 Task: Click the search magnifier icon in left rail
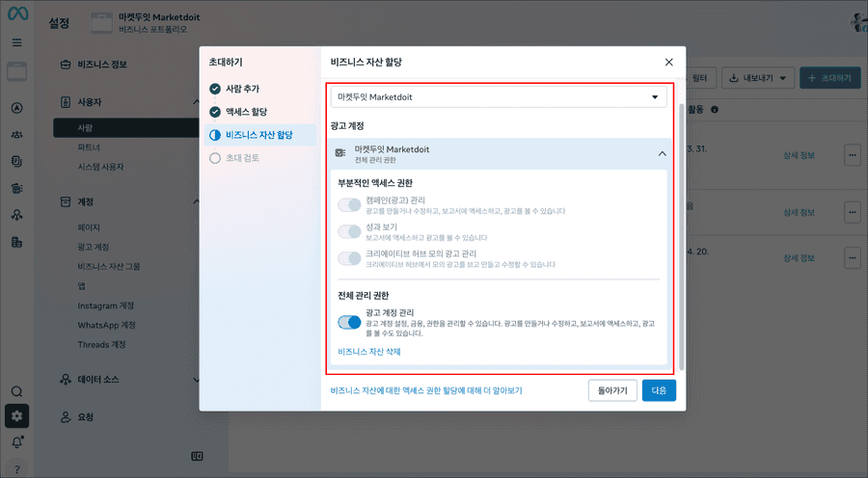click(x=17, y=391)
